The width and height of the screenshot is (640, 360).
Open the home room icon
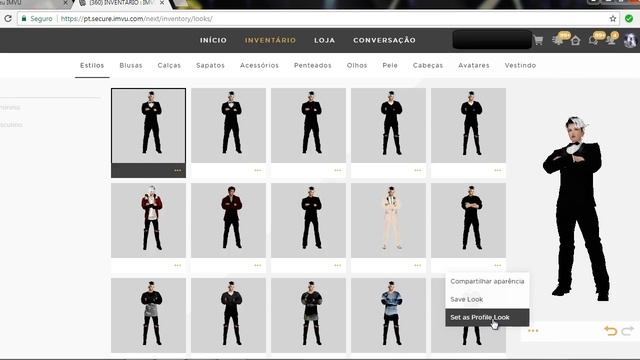[x=576, y=40]
